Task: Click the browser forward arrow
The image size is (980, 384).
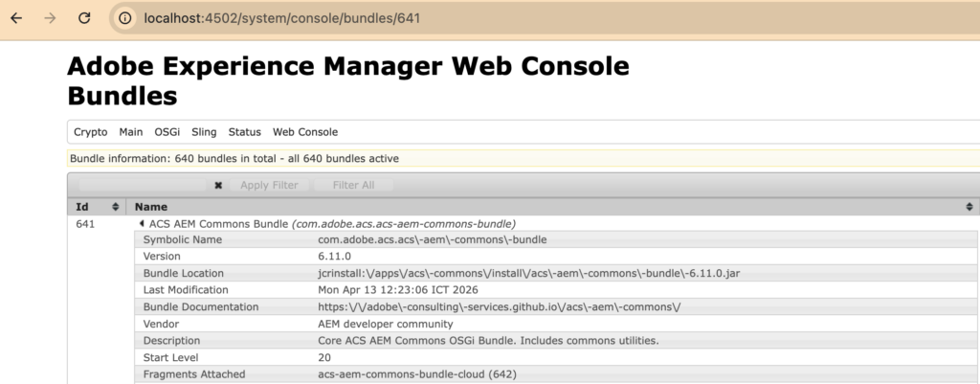Action: point(50,18)
